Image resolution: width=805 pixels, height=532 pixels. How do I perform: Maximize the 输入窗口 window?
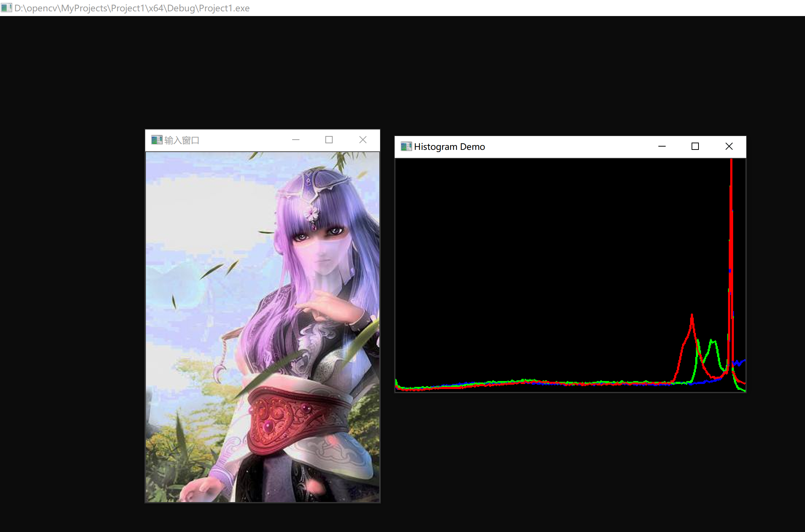point(329,140)
